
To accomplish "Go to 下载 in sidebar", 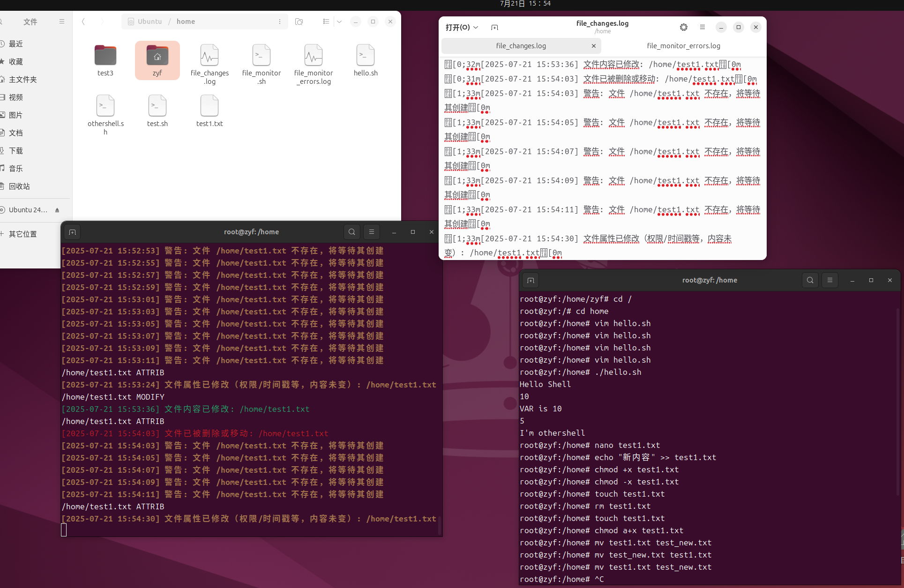I will (x=16, y=151).
